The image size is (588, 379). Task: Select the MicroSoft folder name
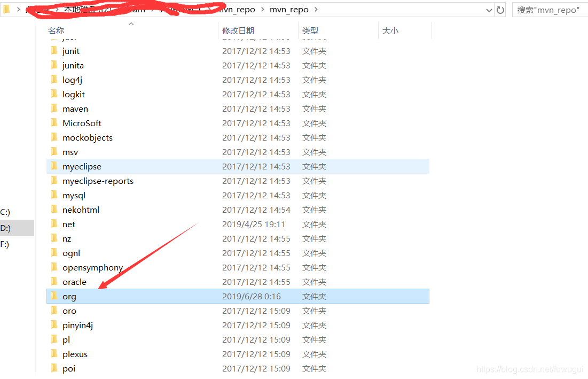pos(82,123)
